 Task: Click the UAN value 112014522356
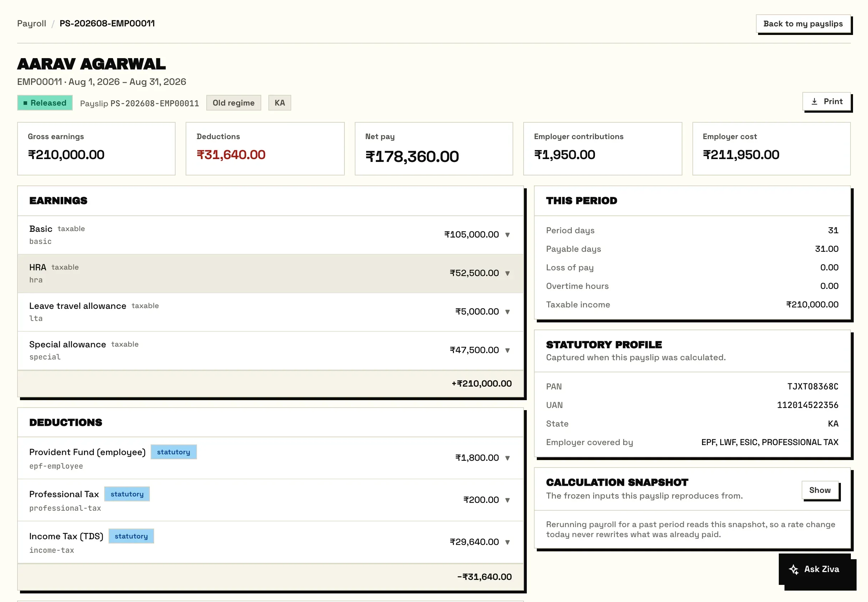click(808, 405)
